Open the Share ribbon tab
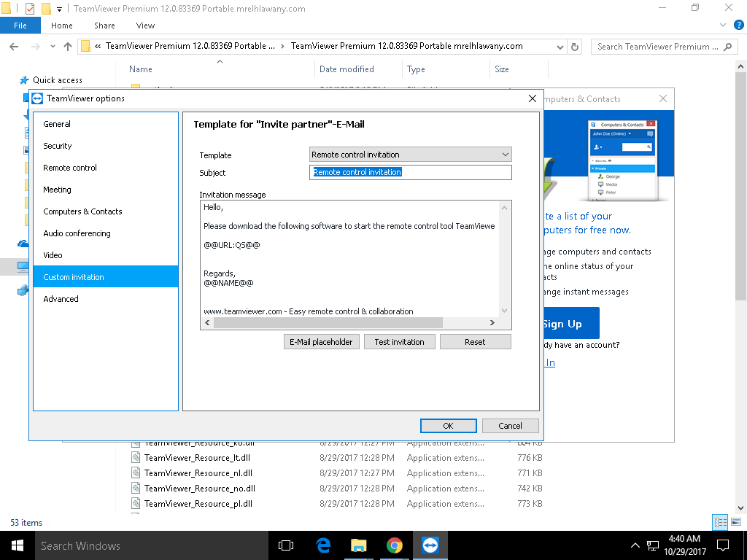 coord(104,26)
